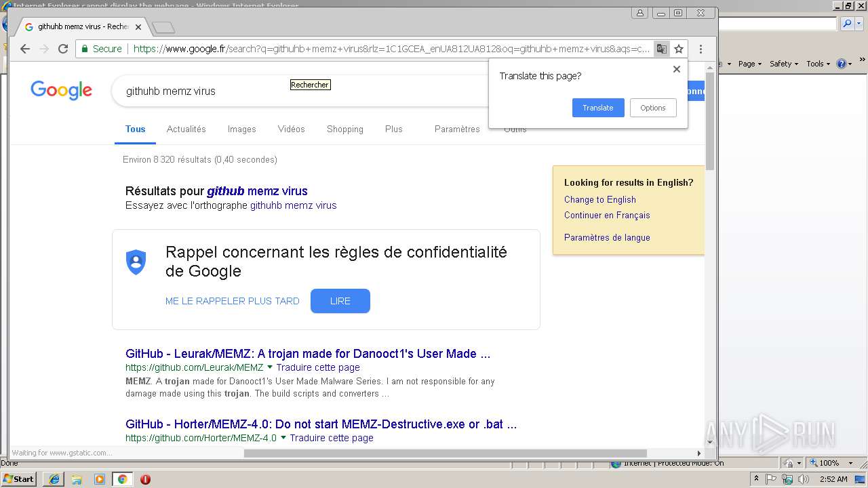This screenshot has width=868, height=488.
Task: Click the red security icon on taskbar
Action: coord(145,479)
